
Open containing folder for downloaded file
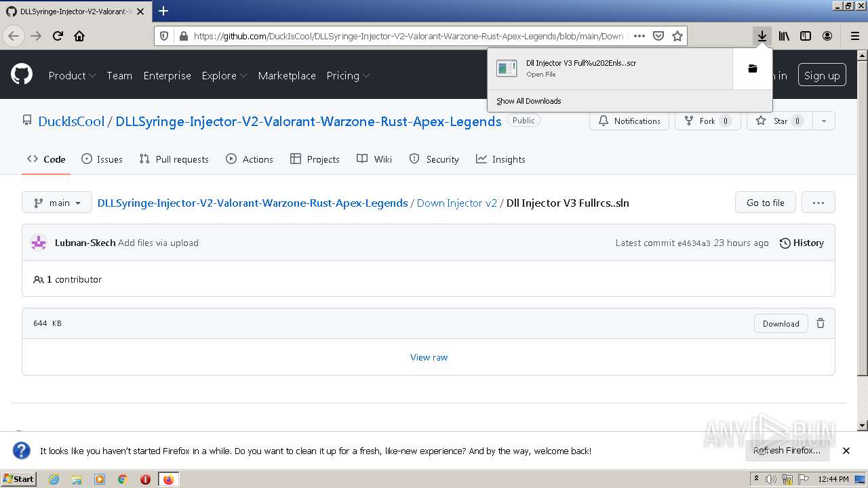click(752, 68)
